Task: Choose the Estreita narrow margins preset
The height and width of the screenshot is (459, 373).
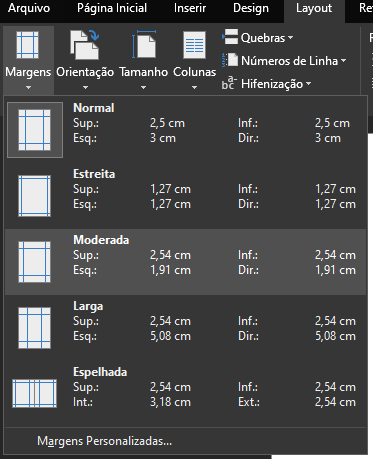Action: click(x=185, y=195)
